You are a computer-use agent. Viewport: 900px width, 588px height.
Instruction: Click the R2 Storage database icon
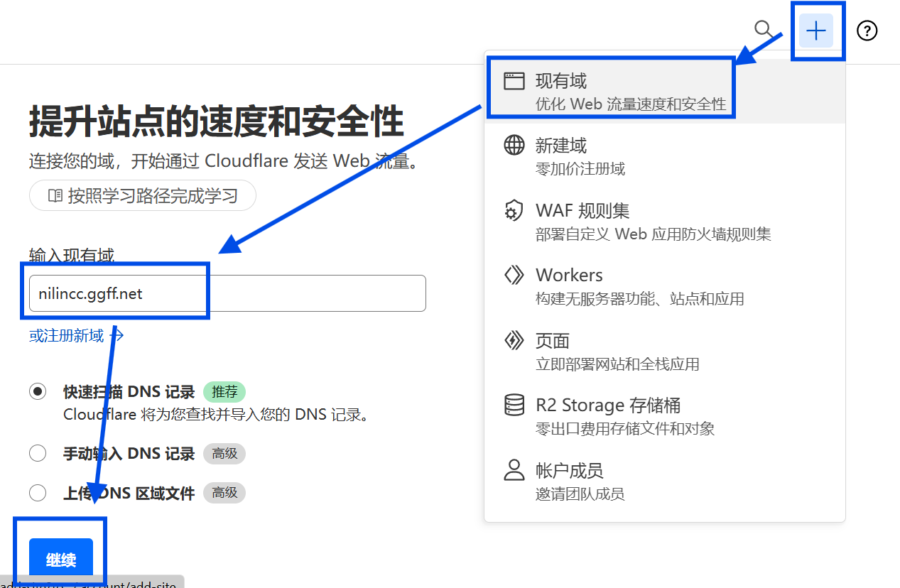(x=514, y=405)
